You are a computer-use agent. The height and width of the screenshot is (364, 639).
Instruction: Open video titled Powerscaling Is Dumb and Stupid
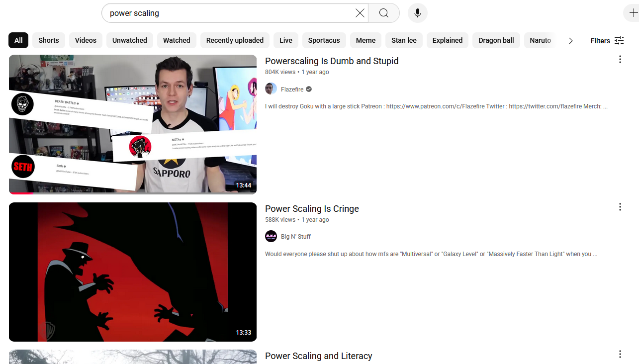pos(332,61)
